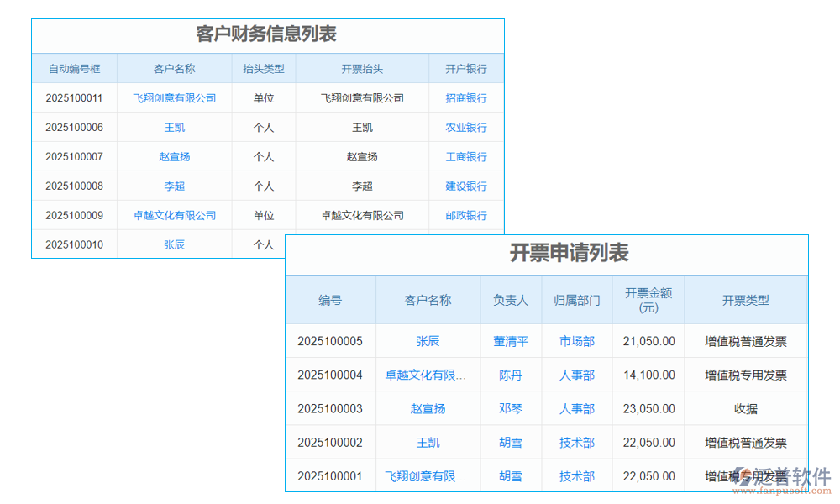The height and width of the screenshot is (504, 840).
Task: Select the 农业银行 link in 开户银行 column
Action: 466,128
